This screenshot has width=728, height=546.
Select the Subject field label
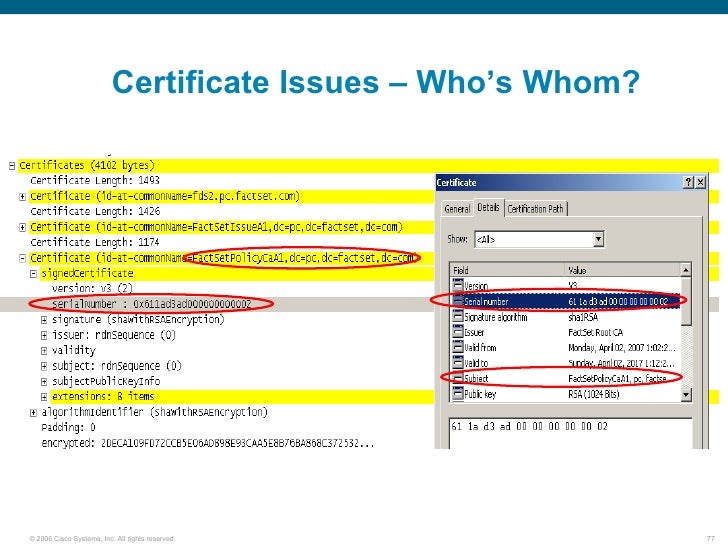pyautogui.click(x=476, y=379)
